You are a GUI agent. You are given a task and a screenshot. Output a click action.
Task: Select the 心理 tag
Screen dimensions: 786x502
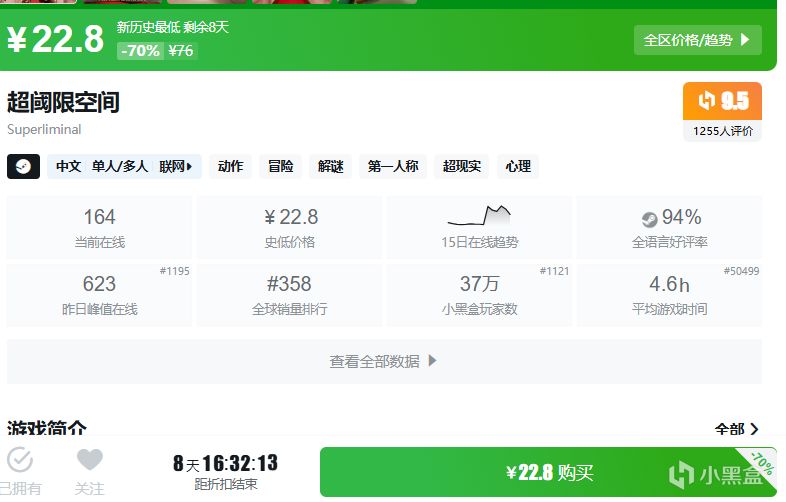coord(518,166)
